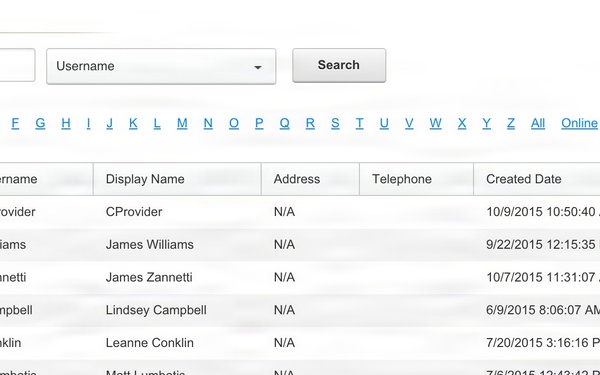Screen dimensions: 600x375
Task: Click the 10/9/2015 10:50:40 created date
Action: pyautogui.click(x=543, y=212)
